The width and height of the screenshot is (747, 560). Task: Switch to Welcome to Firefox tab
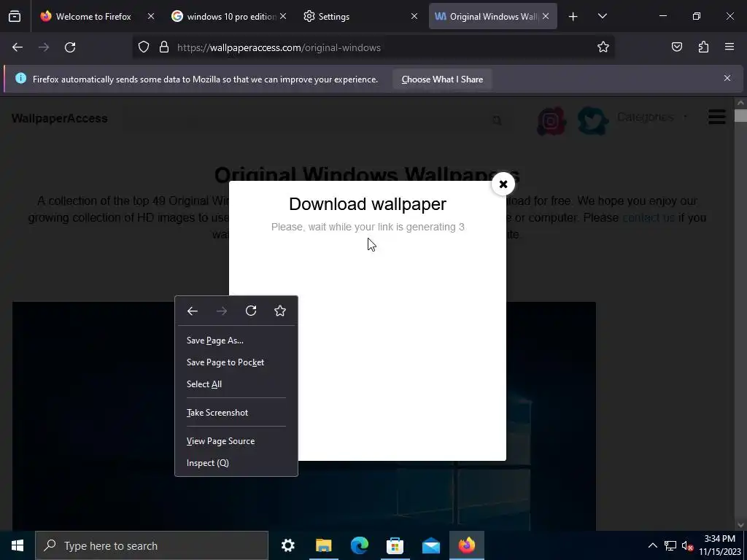click(93, 17)
